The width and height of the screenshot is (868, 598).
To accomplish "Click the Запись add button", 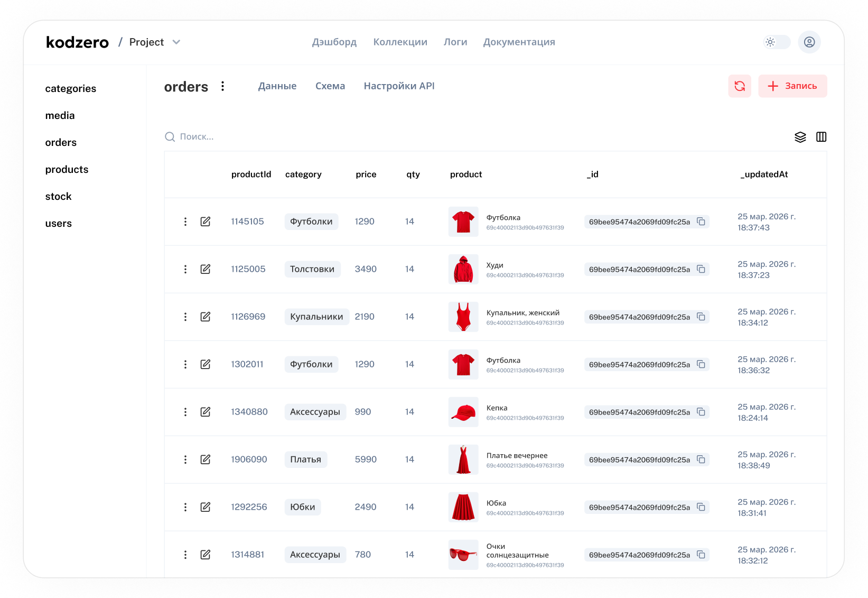I will (x=792, y=86).
